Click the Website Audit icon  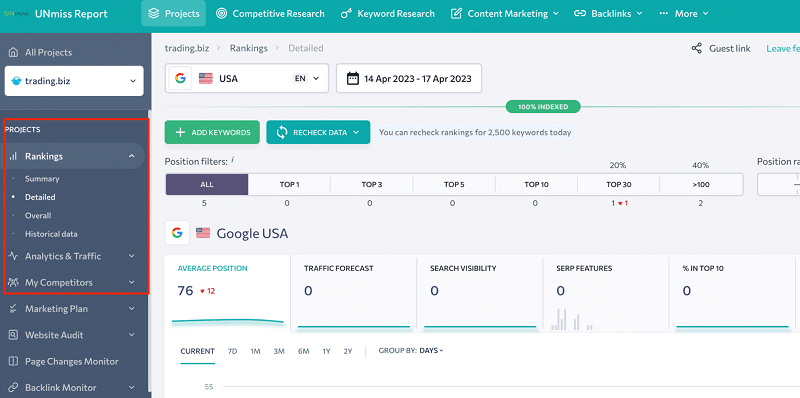pos(14,335)
